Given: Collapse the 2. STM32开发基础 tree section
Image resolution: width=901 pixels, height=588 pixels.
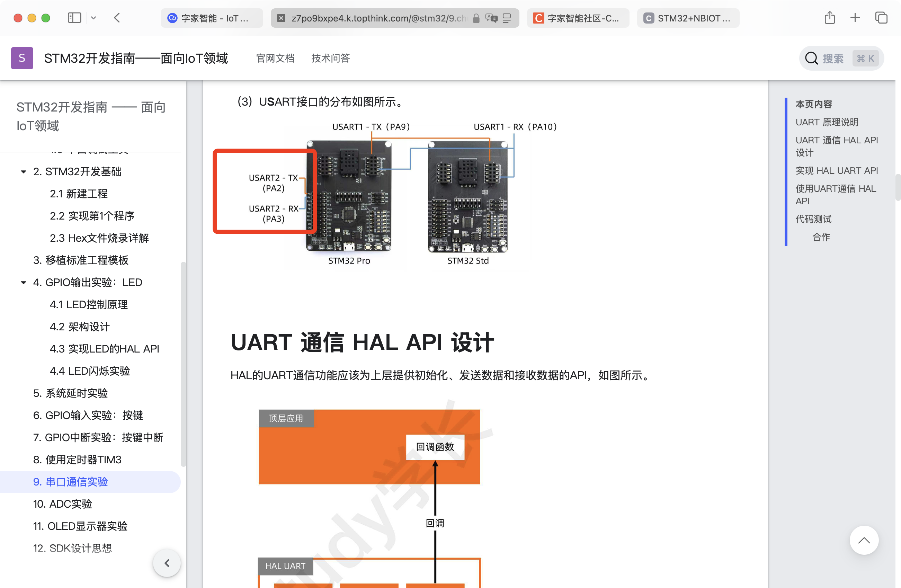Looking at the screenshot, I should click(x=24, y=172).
